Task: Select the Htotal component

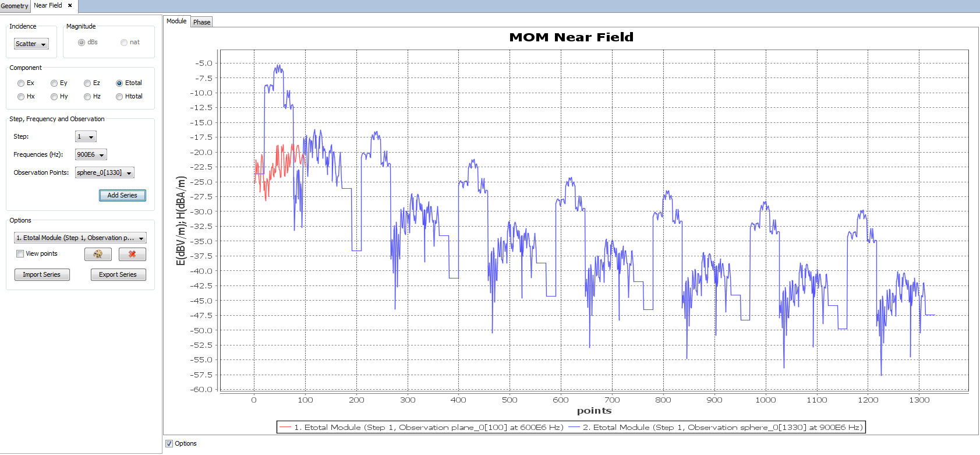Action: [119, 97]
